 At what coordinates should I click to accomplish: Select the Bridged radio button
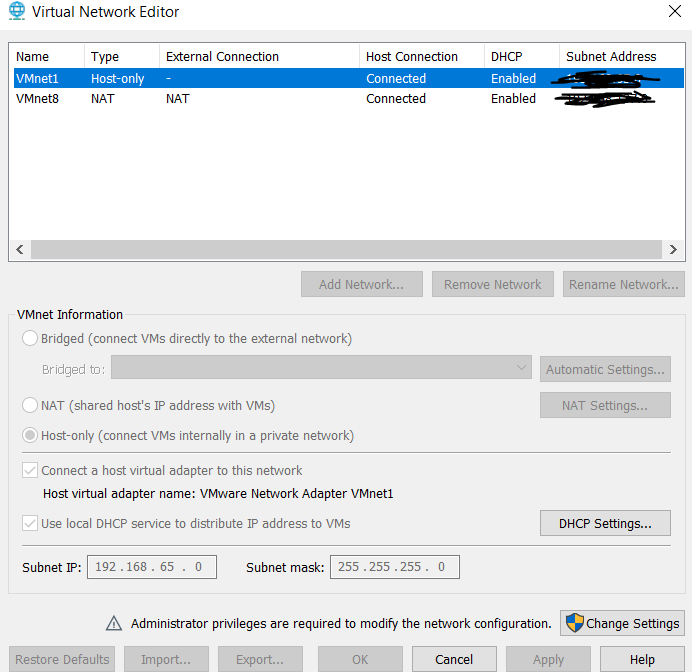(30, 338)
